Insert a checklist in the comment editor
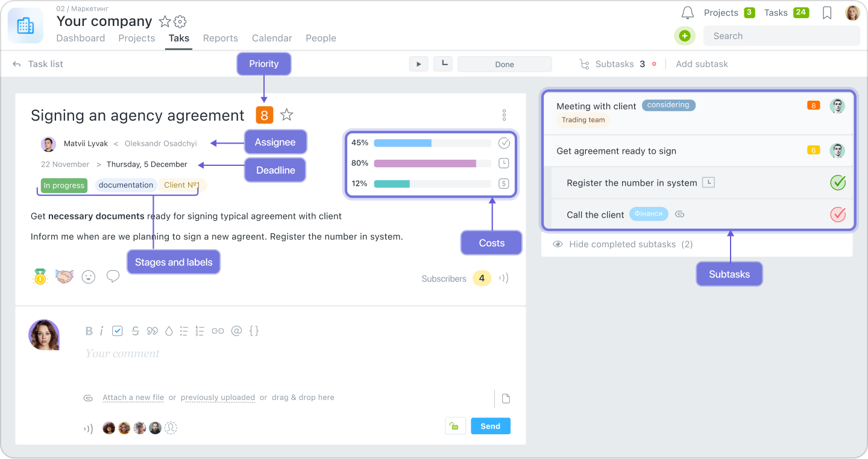868x459 pixels. tap(117, 331)
